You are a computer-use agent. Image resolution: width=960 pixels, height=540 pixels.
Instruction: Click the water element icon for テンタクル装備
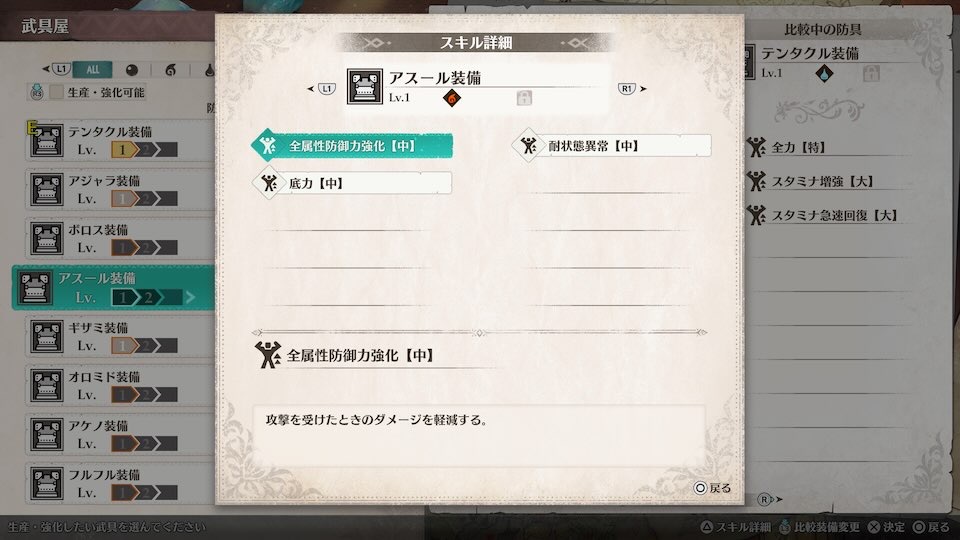pyautogui.click(x=824, y=74)
